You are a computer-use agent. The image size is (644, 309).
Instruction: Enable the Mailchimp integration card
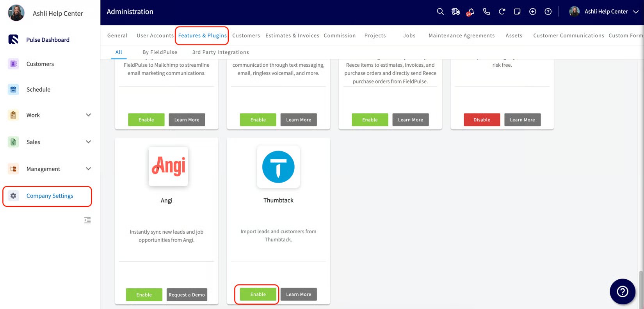click(x=146, y=120)
